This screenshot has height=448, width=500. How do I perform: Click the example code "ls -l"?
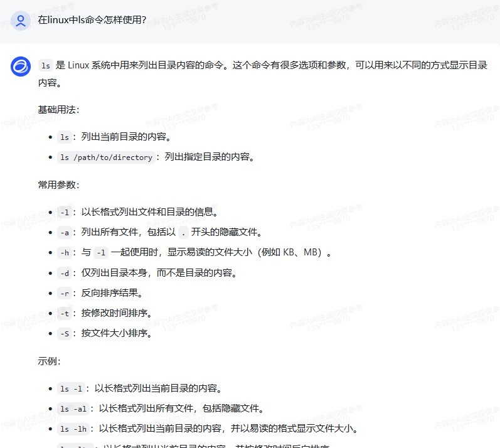point(72,388)
